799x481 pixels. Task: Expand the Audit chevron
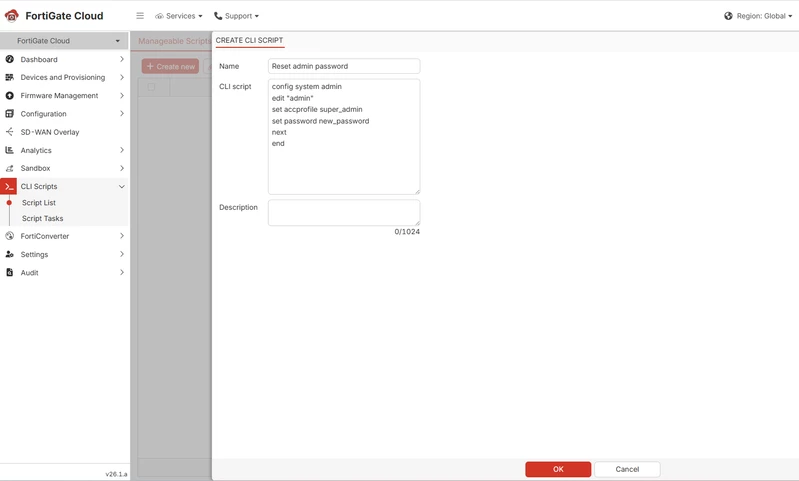point(122,273)
